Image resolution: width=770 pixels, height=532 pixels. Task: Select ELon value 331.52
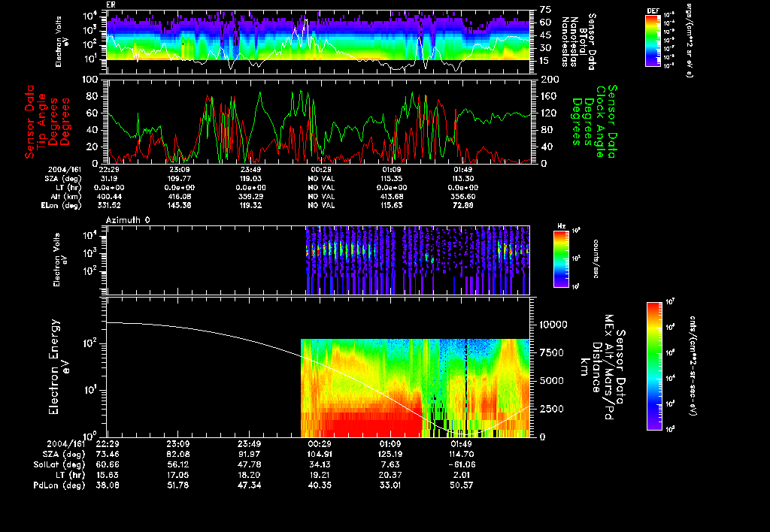pyautogui.click(x=109, y=205)
